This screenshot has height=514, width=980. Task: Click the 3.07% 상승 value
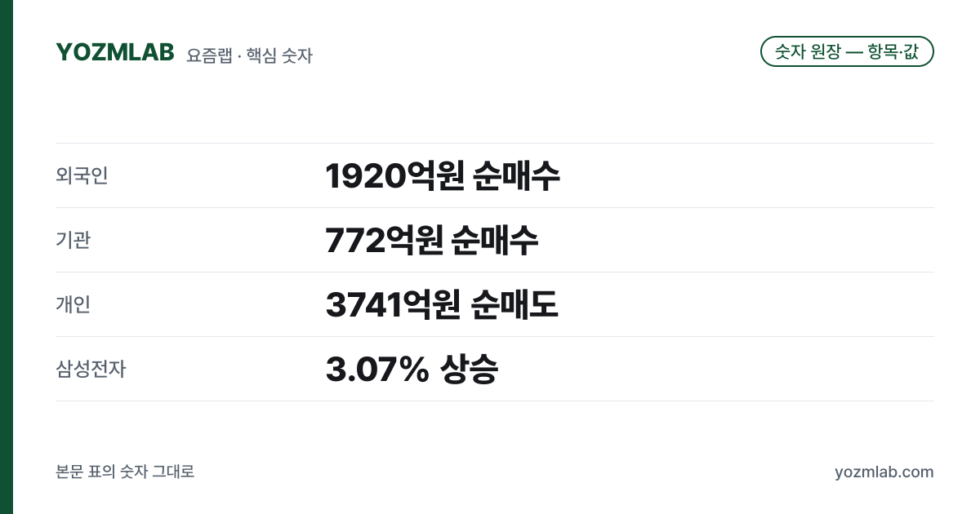412,369
